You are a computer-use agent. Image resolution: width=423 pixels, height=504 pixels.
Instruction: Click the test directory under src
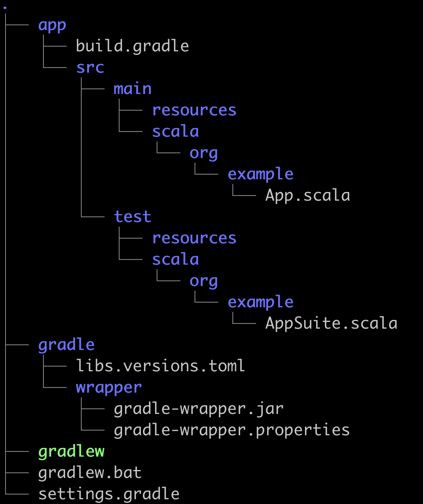(133, 217)
